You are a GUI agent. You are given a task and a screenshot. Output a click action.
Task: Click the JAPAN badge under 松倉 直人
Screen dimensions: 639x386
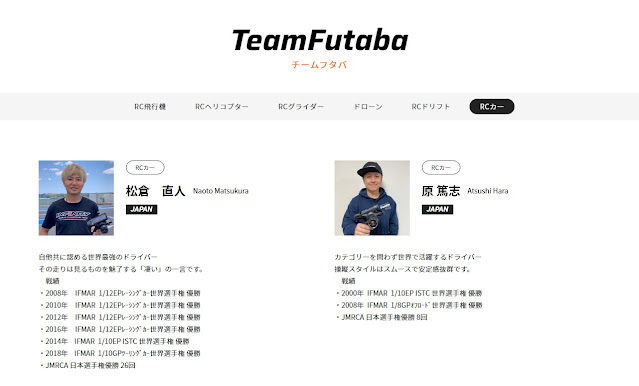pyautogui.click(x=141, y=210)
